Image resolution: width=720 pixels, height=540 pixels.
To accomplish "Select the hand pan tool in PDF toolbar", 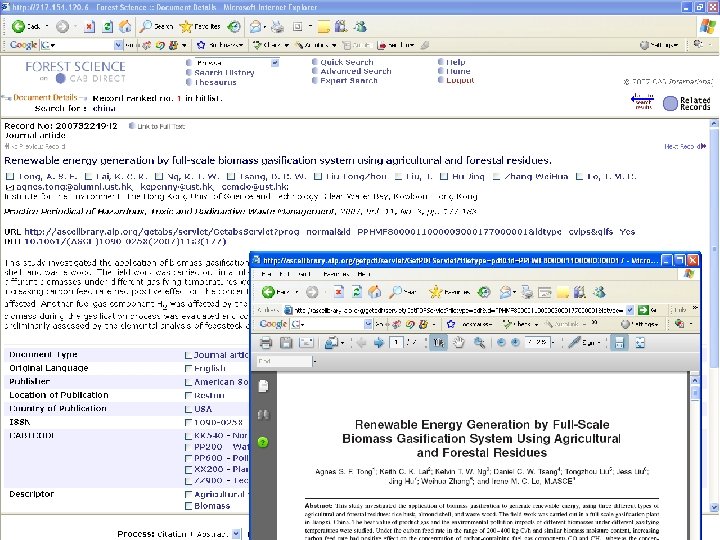I will [458, 342].
